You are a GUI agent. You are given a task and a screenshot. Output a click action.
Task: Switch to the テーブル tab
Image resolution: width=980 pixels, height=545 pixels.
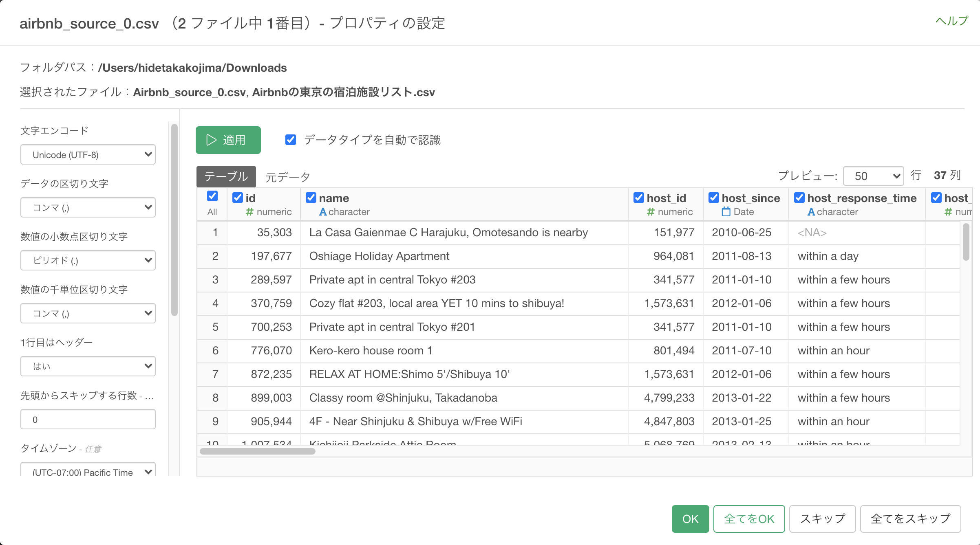click(226, 176)
